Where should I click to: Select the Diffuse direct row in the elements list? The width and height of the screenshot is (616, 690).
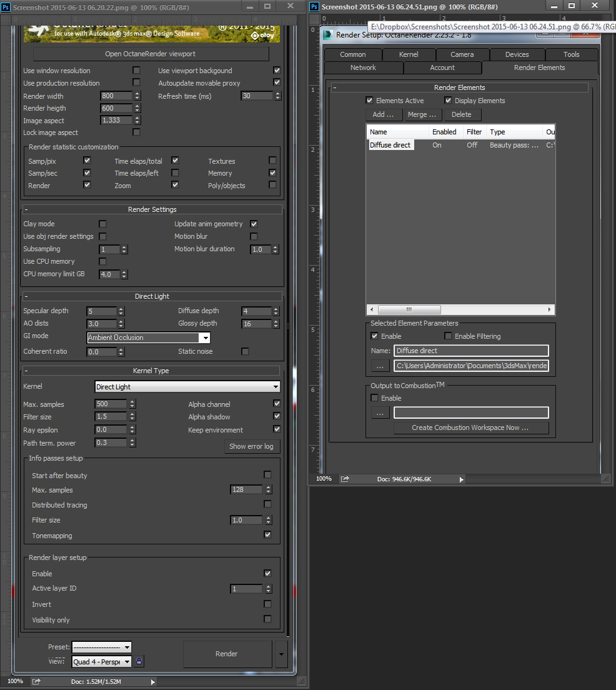(460, 145)
